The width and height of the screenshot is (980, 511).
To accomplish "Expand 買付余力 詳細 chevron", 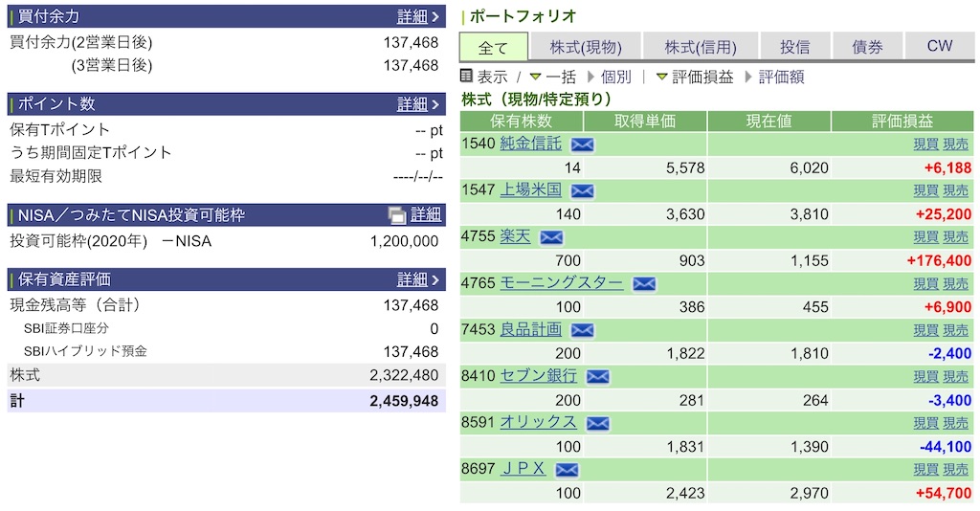I will [435, 17].
